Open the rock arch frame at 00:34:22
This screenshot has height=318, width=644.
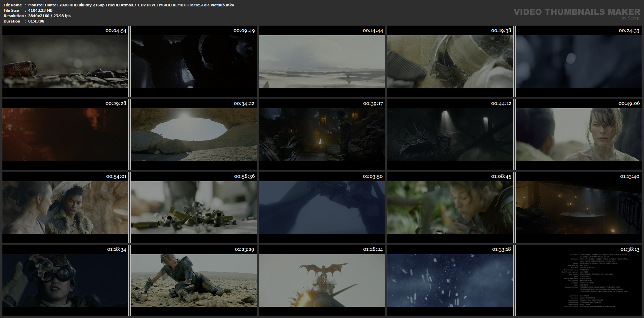[194, 134]
